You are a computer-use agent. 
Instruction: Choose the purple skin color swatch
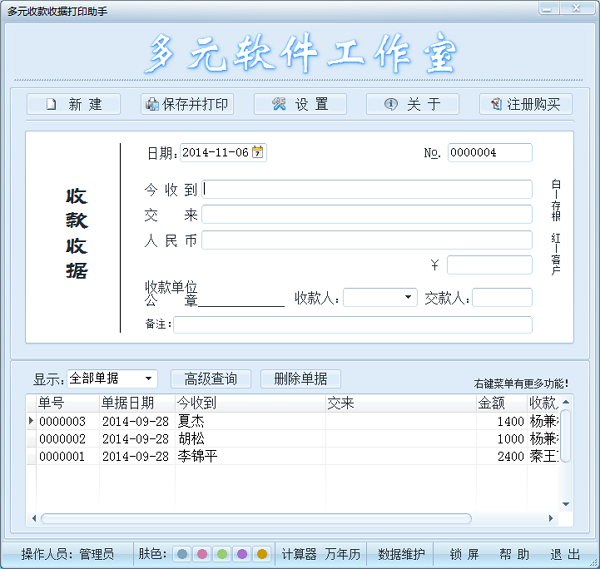(242, 554)
